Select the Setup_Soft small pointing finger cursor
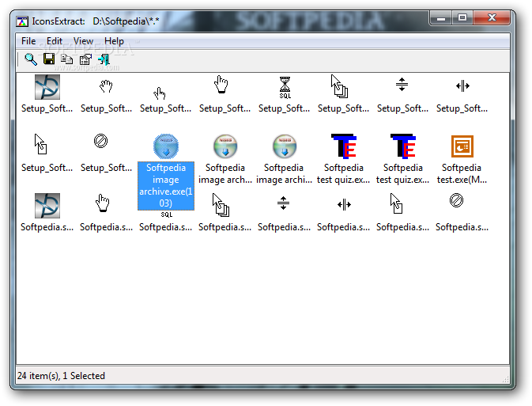The image size is (532, 406). click(159, 93)
